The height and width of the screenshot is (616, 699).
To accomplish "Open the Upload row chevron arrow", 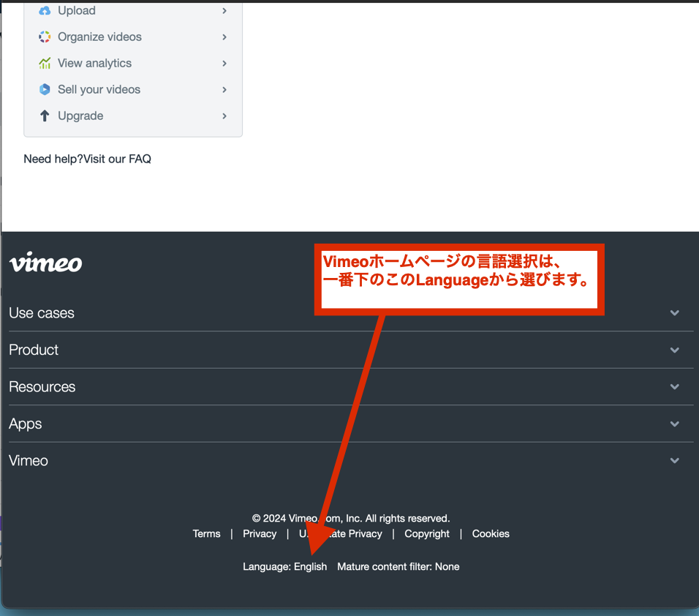I will coord(224,11).
